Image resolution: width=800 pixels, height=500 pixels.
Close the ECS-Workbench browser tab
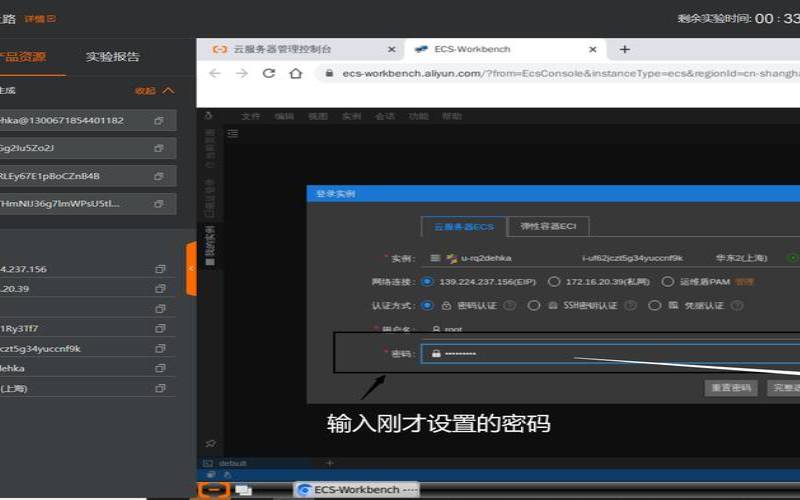[592, 49]
